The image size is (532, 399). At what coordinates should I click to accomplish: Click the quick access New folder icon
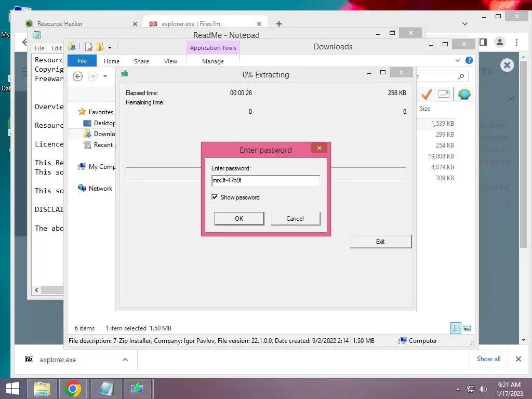(100, 46)
